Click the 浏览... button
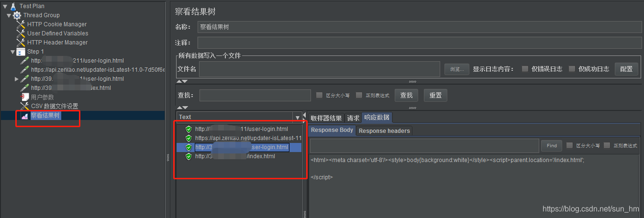Viewport: 644px width, 218px height. pyautogui.click(x=457, y=69)
